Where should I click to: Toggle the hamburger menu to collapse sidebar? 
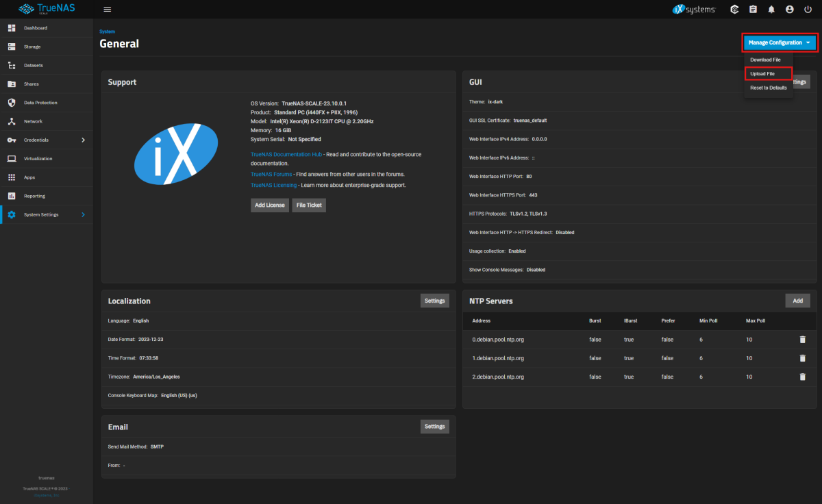point(107,10)
